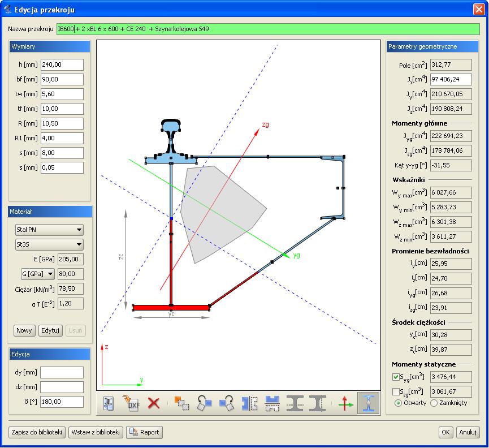Open the St3S steel grade dropdown
Screen dimensions: 489x448
(49, 244)
